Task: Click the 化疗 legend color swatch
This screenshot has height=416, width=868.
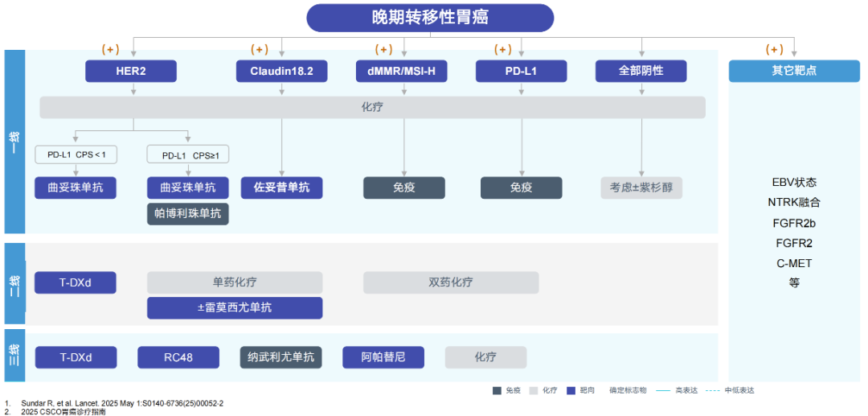Action: (x=534, y=390)
